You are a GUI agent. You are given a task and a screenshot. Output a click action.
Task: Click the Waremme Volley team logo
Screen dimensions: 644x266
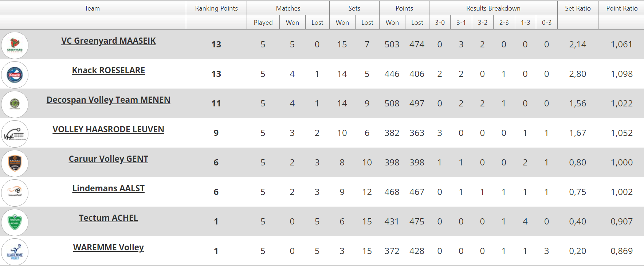click(15, 252)
